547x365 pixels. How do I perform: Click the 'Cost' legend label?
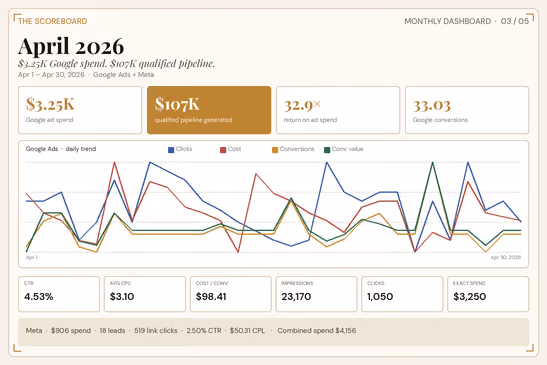pyautogui.click(x=234, y=149)
